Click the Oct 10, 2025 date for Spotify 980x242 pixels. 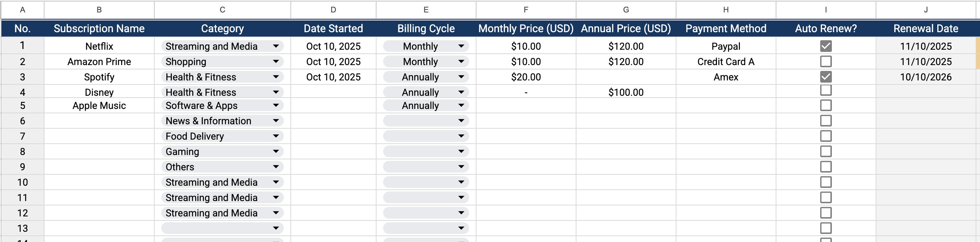point(333,77)
